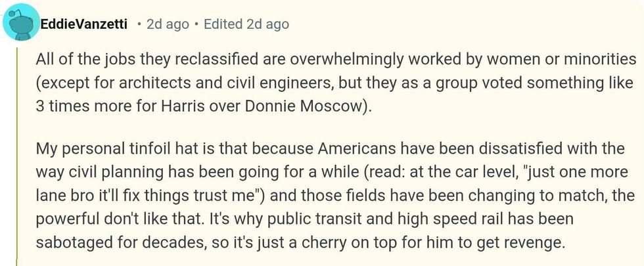Open the EddieVanzetti user profile link

(x=85, y=24)
